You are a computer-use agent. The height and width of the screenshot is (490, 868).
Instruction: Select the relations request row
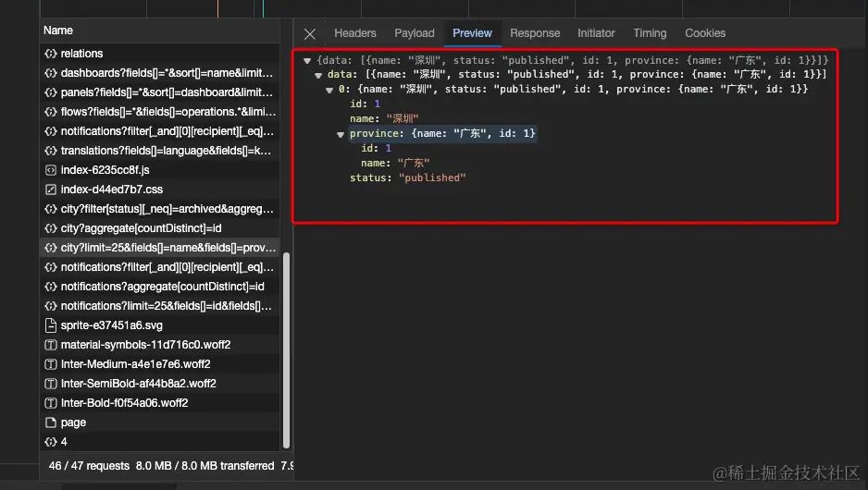point(160,54)
